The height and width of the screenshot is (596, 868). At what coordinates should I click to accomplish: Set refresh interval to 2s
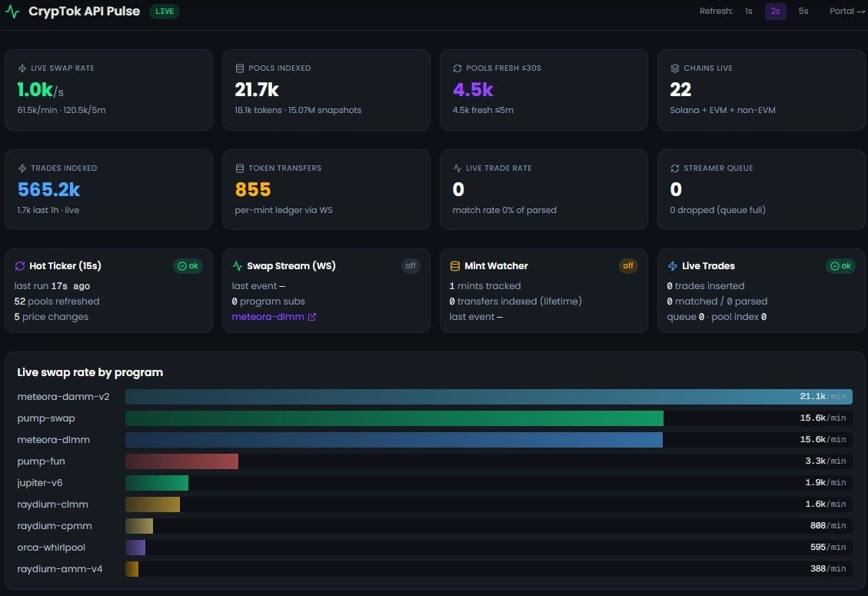(776, 11)
